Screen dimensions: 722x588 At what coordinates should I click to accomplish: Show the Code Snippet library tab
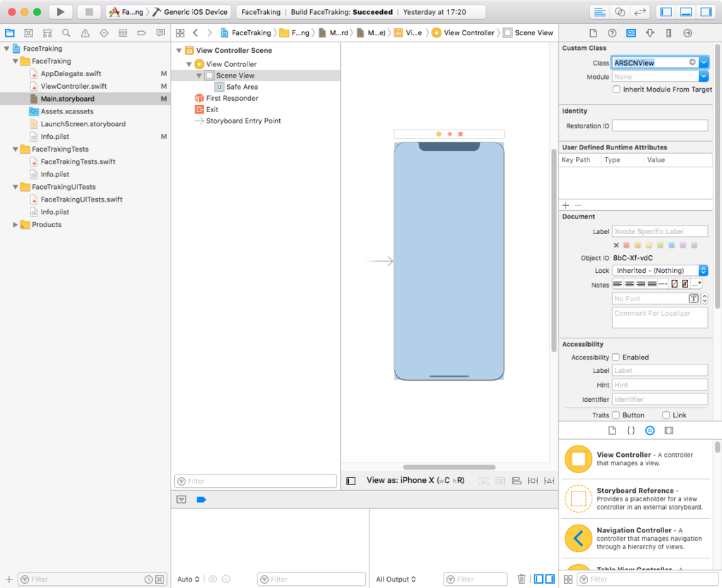(631, 431)
